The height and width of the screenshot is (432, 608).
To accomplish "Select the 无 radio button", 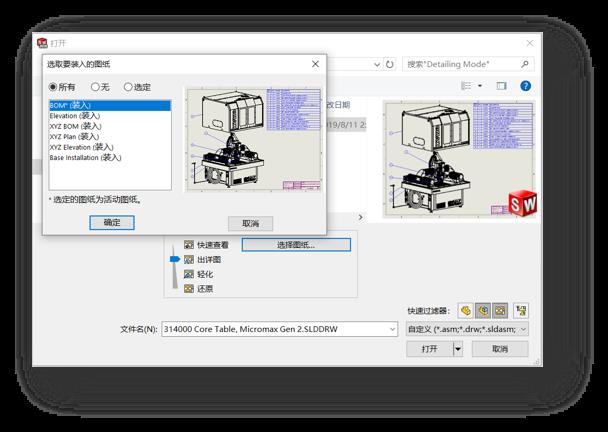I will (x=96, y=87).
